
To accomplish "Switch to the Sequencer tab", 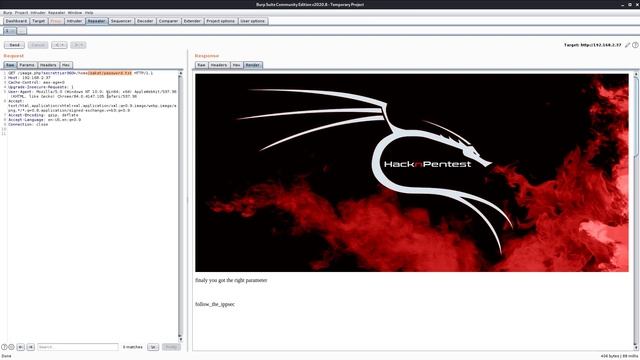I will coord(121,21).
